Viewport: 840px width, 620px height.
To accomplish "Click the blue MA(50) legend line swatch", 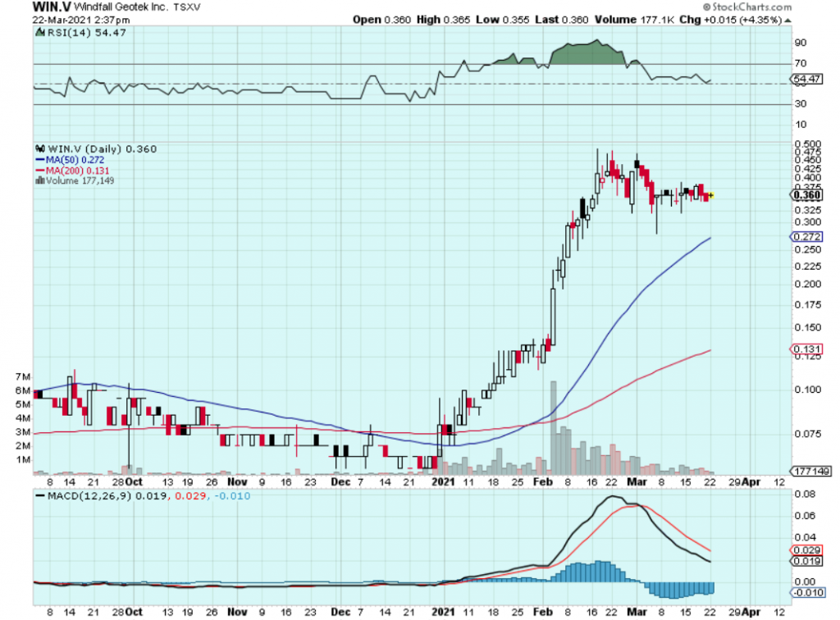I will 39,160.
